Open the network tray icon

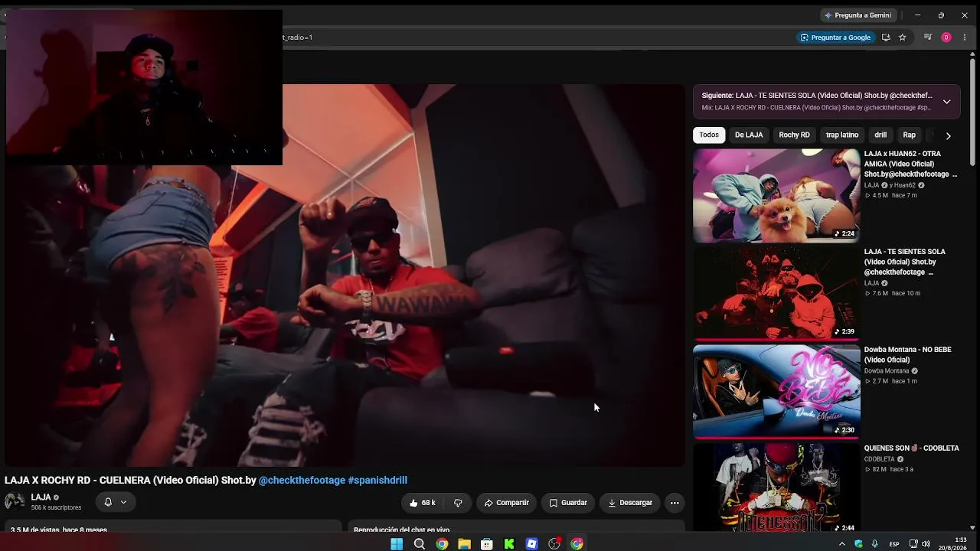click(913, 544)
